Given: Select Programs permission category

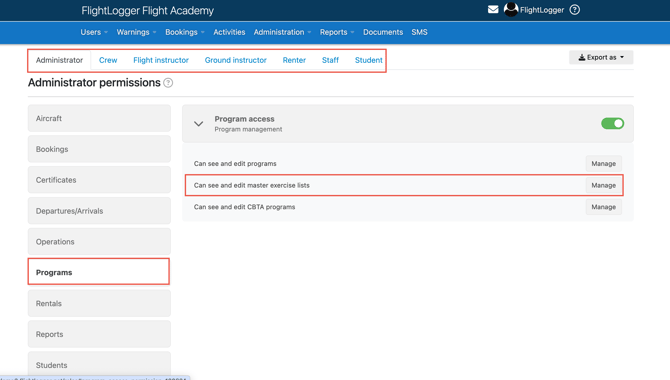Looking at the screenshot, I should coord(99,272).
